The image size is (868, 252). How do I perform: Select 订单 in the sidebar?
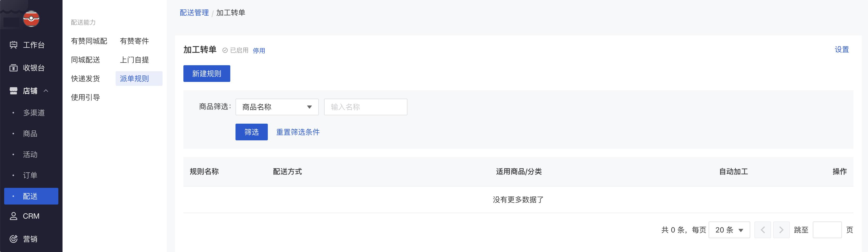click(x=30, y=175)
